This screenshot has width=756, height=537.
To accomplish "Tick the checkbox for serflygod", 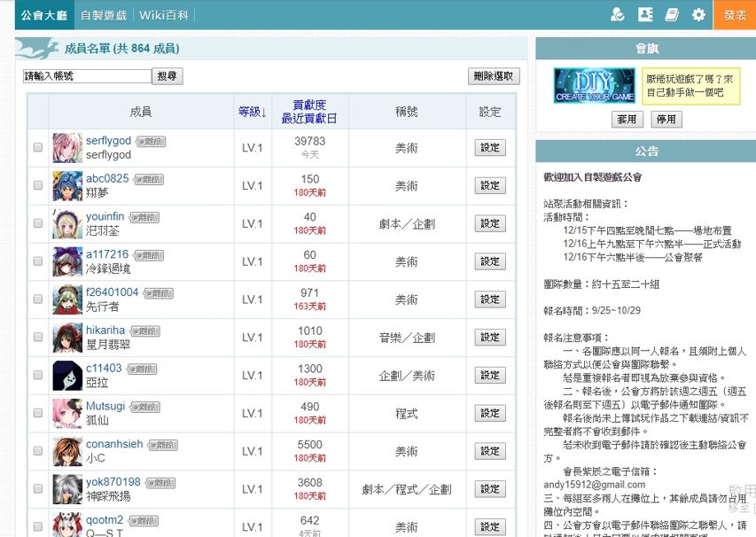I will click(38, 148).
